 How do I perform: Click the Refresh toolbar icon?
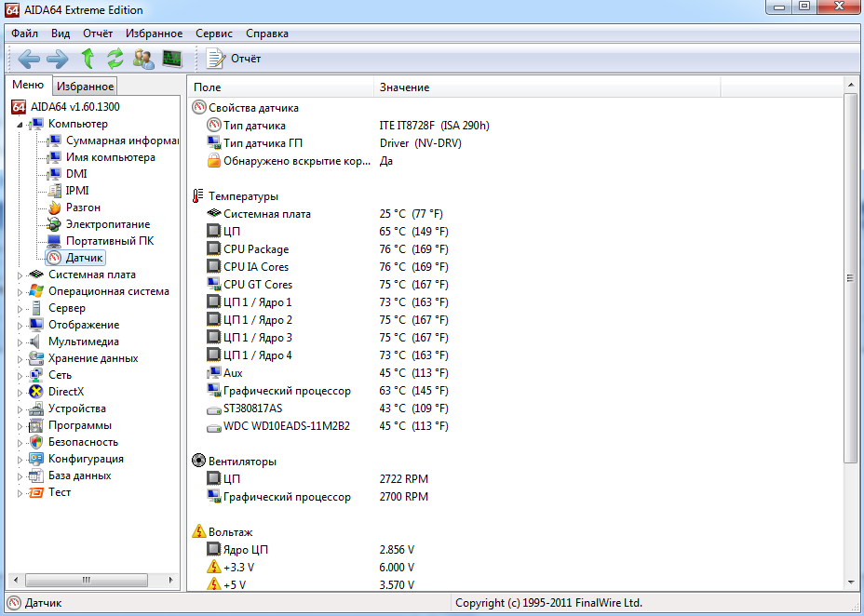(x=115, y=59)
